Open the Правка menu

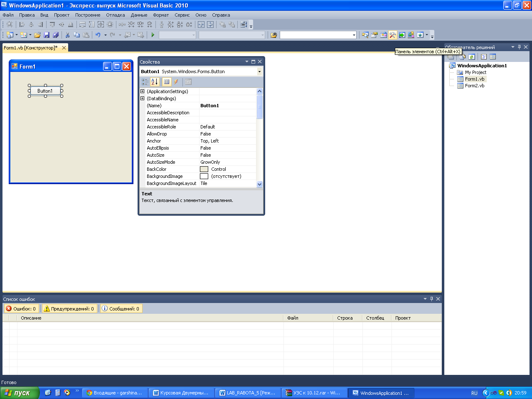(x=27, y=15)
